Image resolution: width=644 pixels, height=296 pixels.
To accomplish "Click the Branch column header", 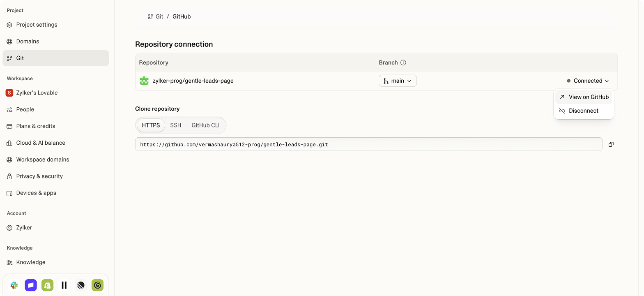I will coord(388,62).
